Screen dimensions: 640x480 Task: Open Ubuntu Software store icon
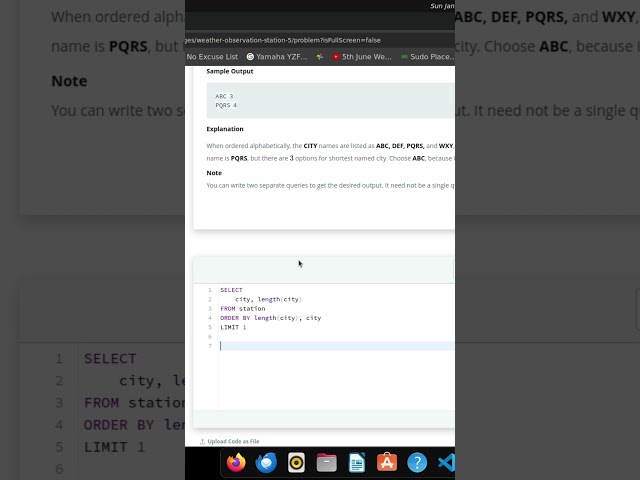click(x=387, y=463)
